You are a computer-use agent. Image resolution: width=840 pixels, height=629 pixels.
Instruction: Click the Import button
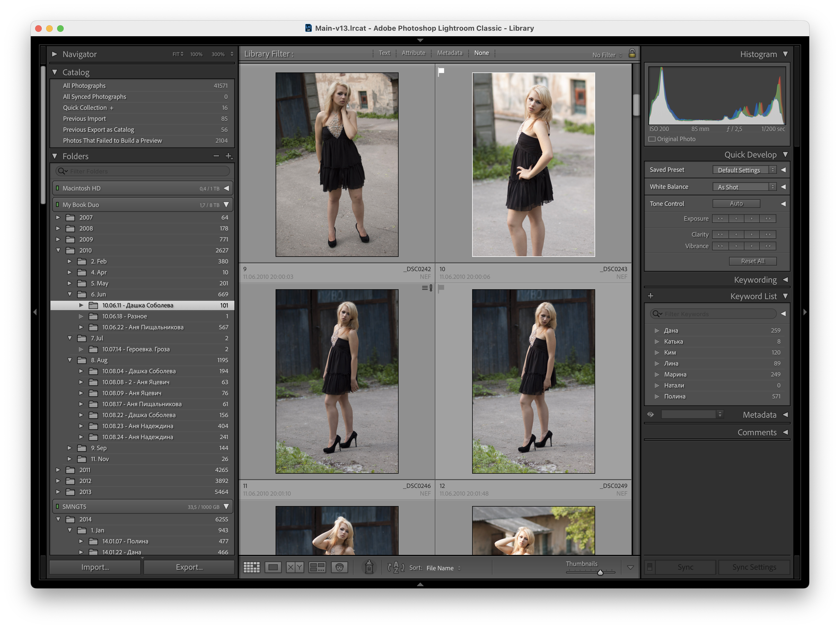point(95,567)
